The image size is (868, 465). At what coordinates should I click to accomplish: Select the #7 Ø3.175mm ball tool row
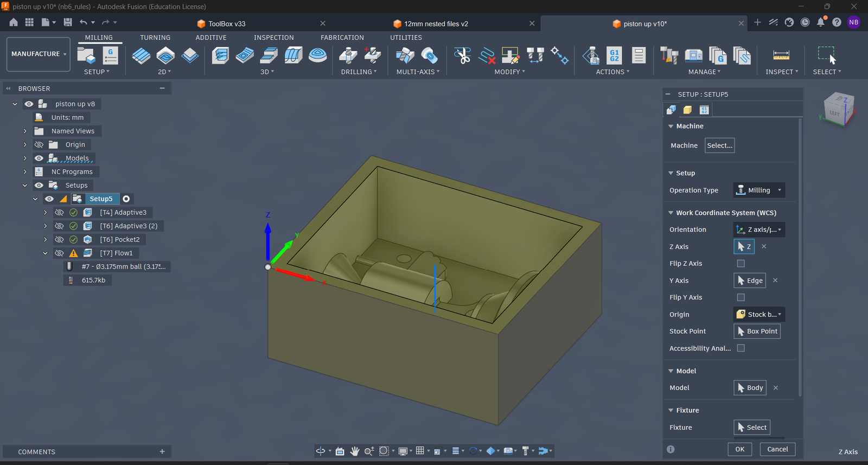117,267
